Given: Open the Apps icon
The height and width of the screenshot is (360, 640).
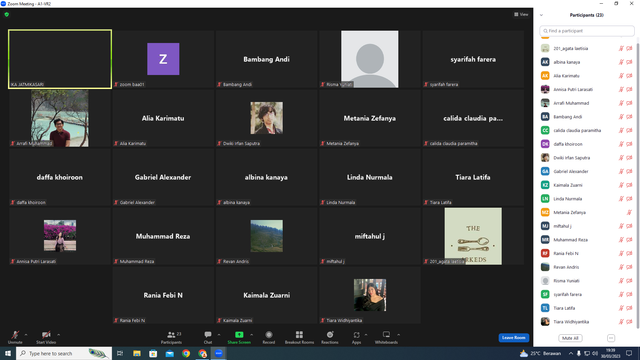Looking at the screenshot, I should (356, 335).
